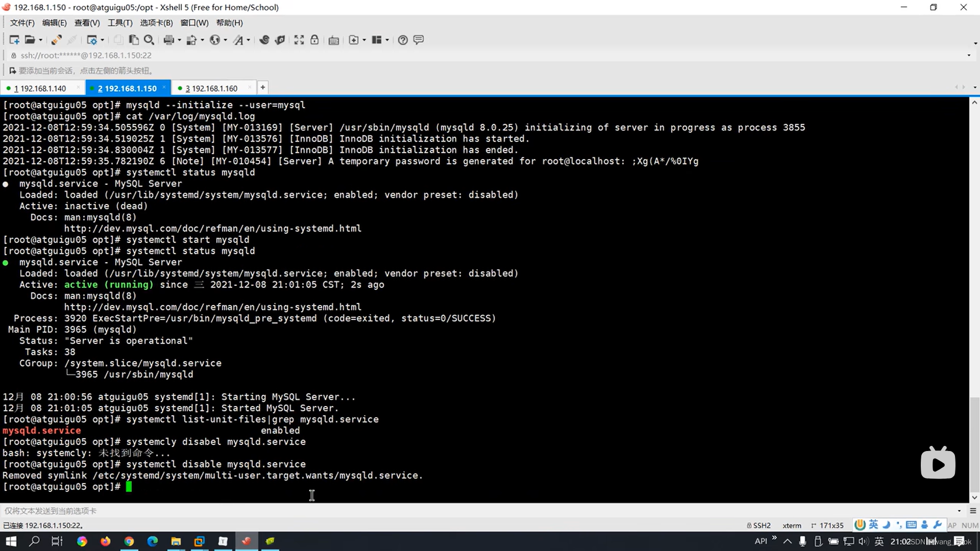Open the 工具(T) menu
Screen dimensions: 980x551
click(x=119, y=23)
